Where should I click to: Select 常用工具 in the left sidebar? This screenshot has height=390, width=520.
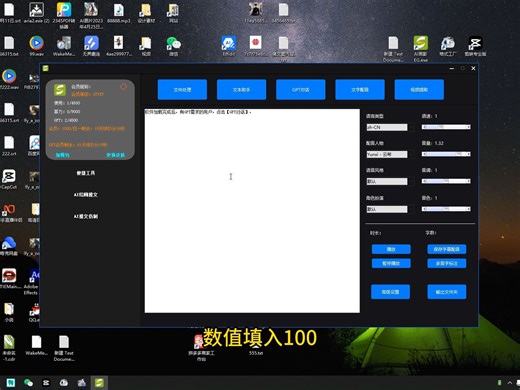pyautogui.click(x=86, y=173)
